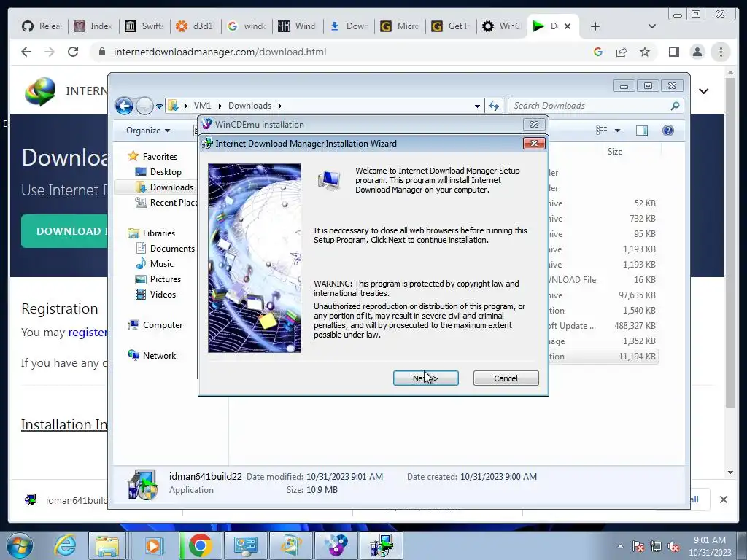The width and height of the screenshot is (747, 560).
Task: Show hidden tray icons arrow
Action: [620, 546]
